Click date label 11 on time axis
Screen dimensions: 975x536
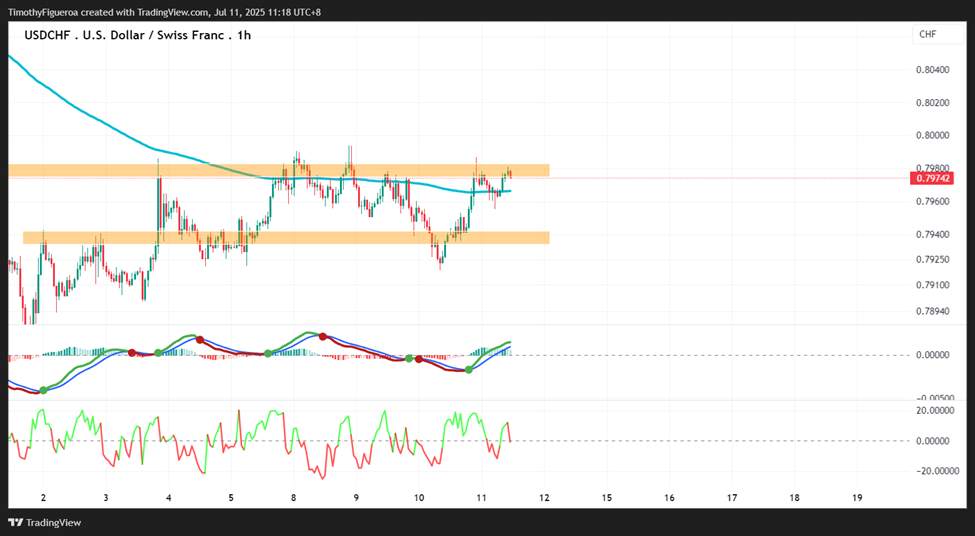(481, 498)
